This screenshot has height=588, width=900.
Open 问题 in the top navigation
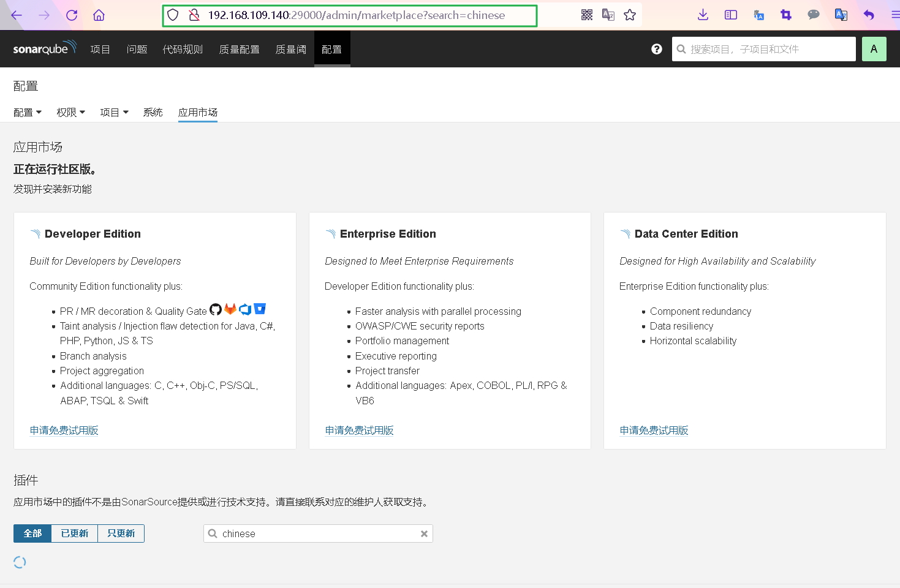tap(137, 50)
